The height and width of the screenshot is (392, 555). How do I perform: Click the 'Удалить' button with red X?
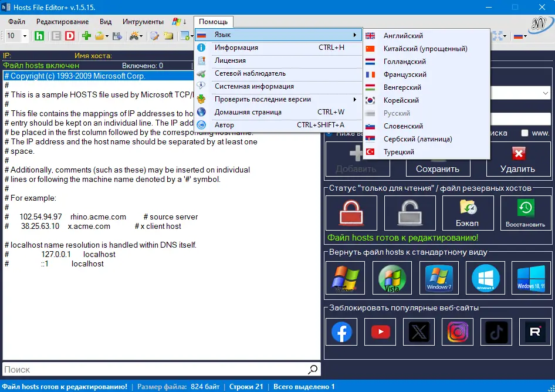coord(518,160)
